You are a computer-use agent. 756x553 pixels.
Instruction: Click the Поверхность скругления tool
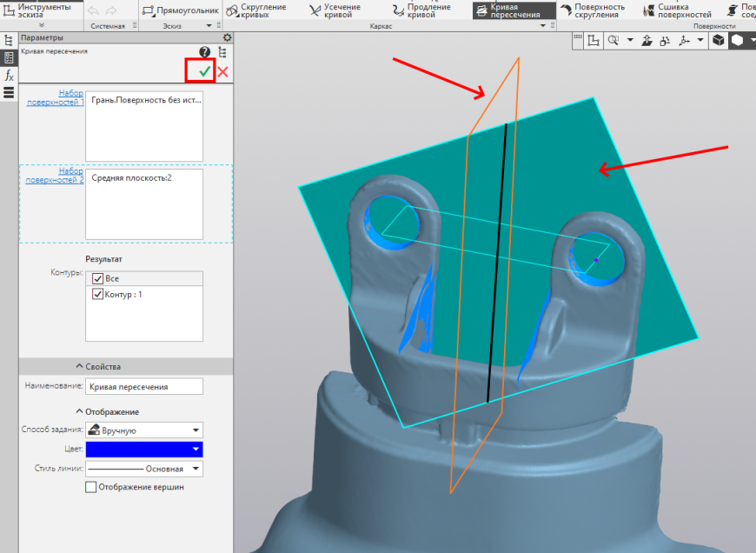(593, 10)
